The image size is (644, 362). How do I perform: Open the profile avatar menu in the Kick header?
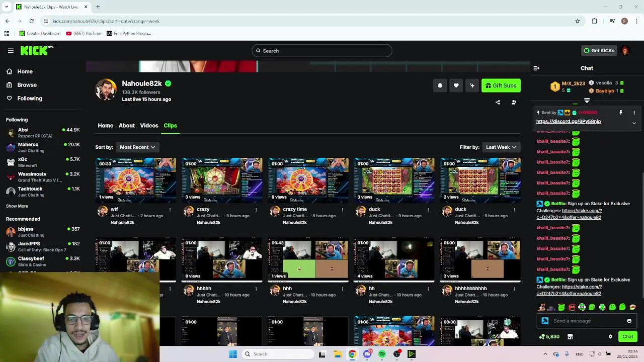coord(625,50)
